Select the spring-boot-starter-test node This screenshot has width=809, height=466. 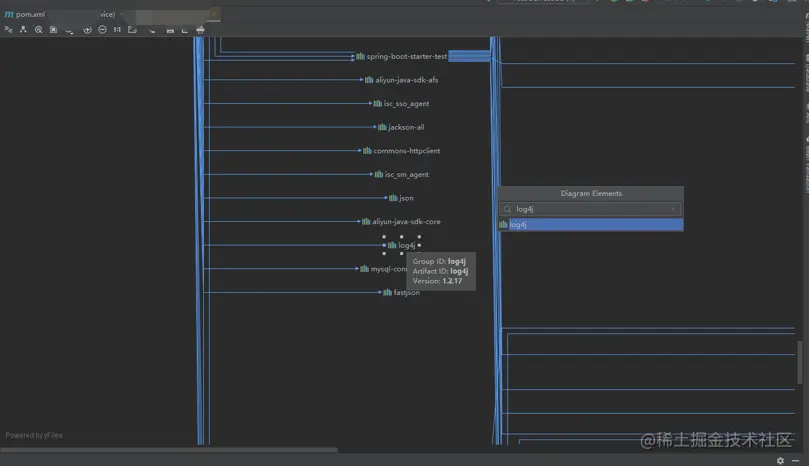401,56
